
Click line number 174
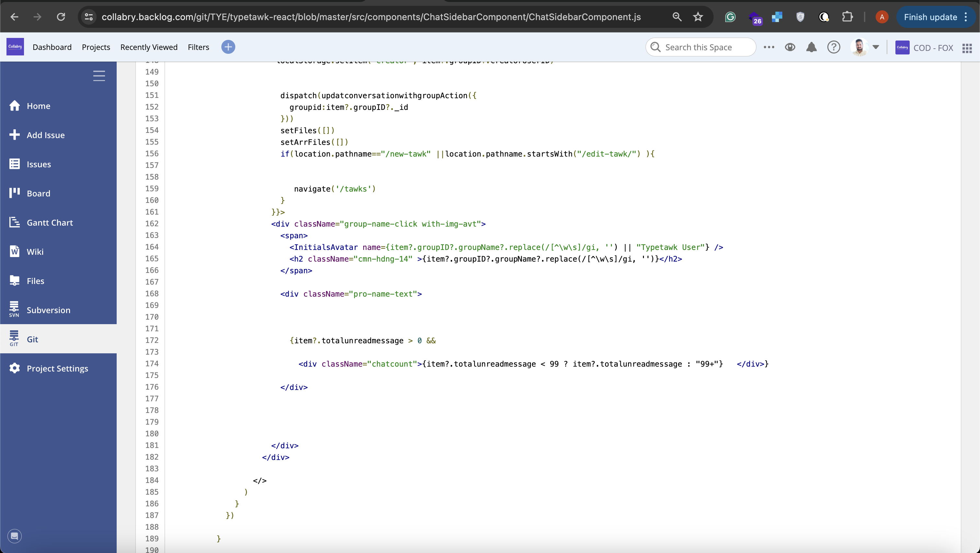click(152, 363)
